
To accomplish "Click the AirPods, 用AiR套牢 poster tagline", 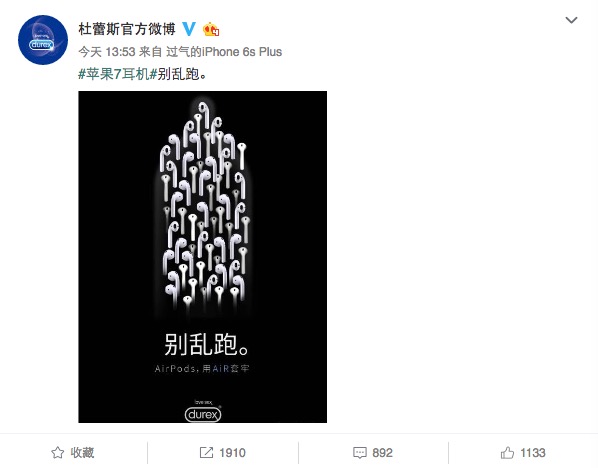I will (x=202, y=368).
